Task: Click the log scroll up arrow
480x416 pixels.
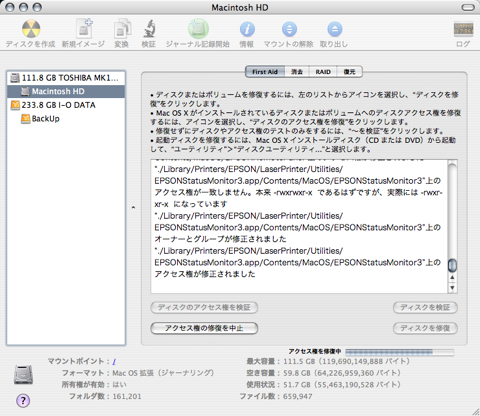Action: click(x=452, y=278)
